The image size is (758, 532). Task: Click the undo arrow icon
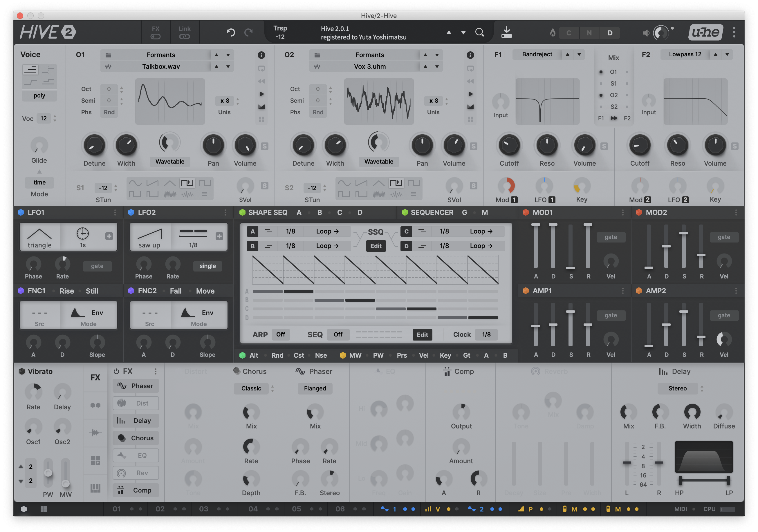pos(231,32)
